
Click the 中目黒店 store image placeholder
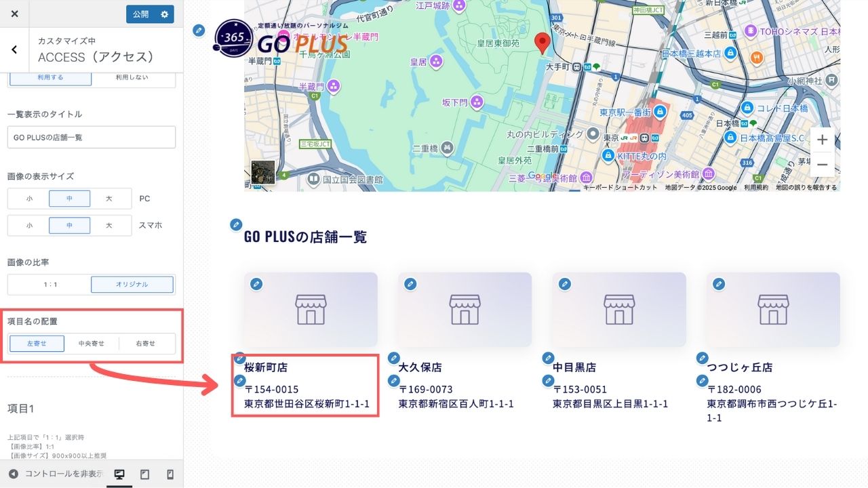619,309
